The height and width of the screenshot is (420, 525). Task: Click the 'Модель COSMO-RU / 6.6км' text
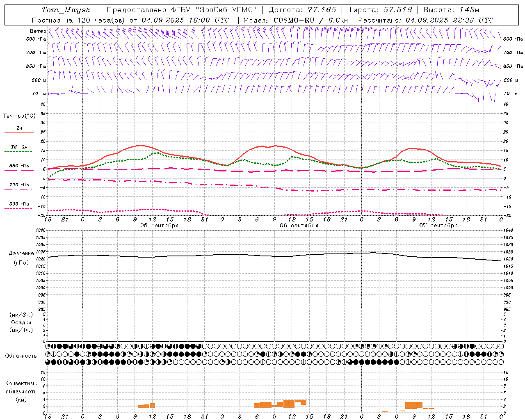pyautogui.click(x=296, y=20)
